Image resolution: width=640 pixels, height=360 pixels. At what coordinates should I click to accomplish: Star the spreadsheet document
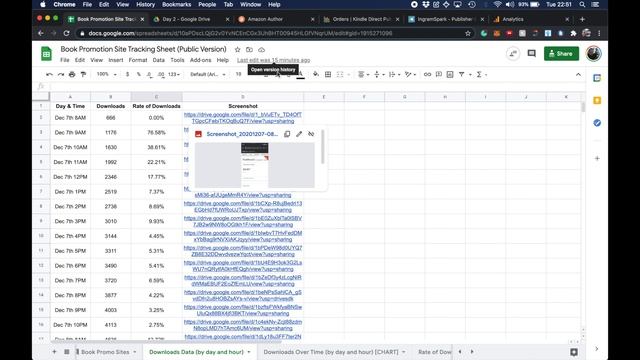coord(238,49)
